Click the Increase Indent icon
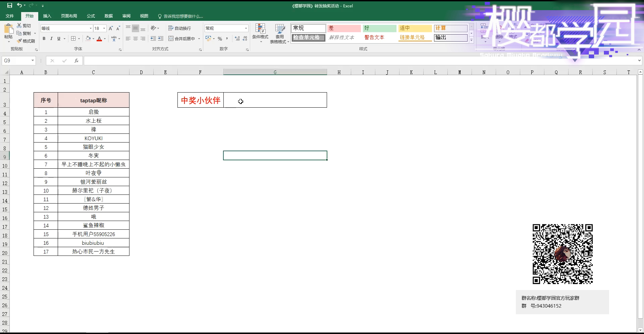The height and width of the screenshot is (334, 644). point(161,39)
